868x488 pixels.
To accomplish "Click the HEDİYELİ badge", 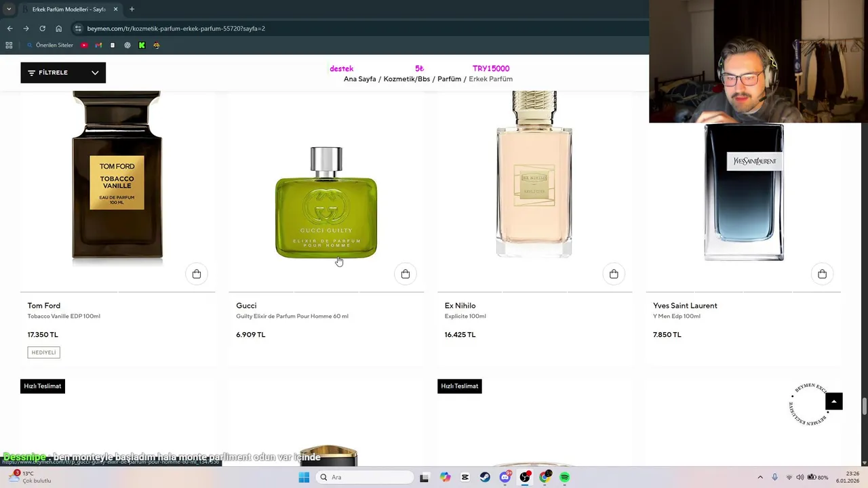I will (x=44, y=352).
